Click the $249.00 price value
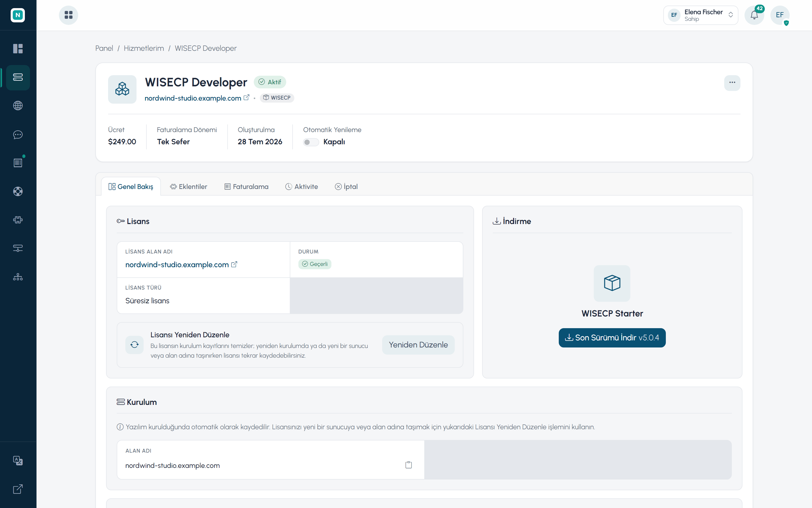The width and height of the screenshot is (812, 508). pos(122,142)
